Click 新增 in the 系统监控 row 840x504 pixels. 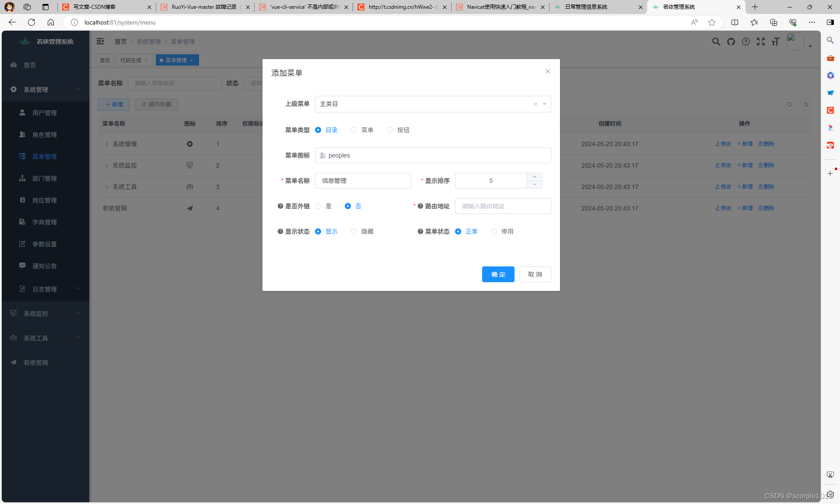coord(745,165)
